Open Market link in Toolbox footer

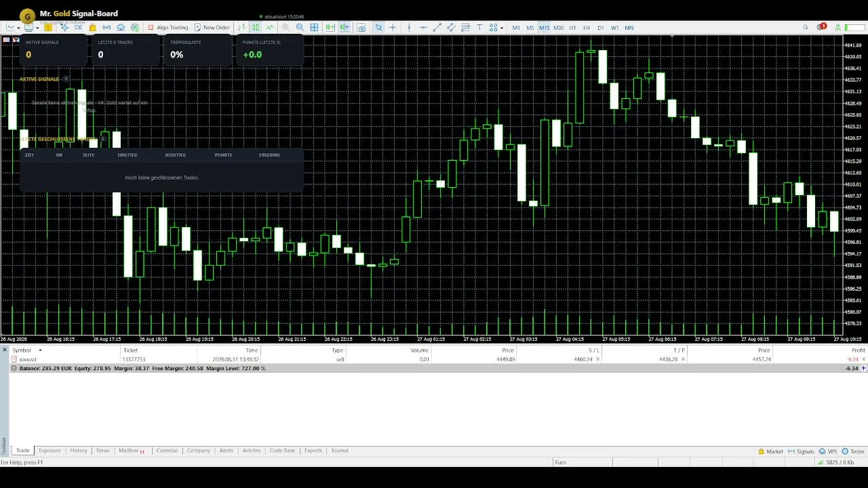[x=771, y=451]
